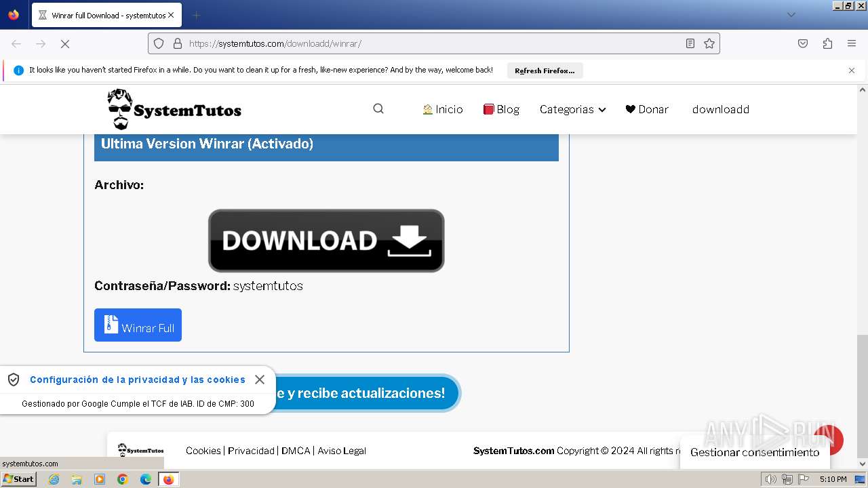Switch to Firefox taskbar button
Viewport: 868px width, 488px height.
point(169,479)
